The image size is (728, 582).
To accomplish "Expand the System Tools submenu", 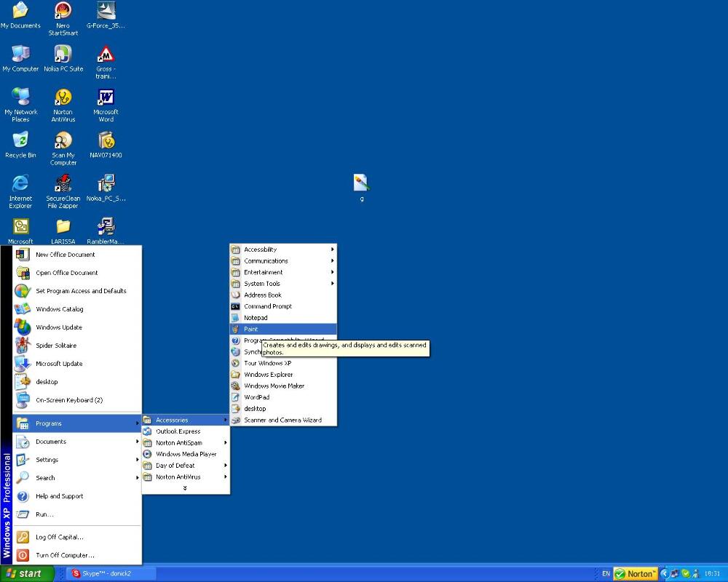I will [x=283, y=284].
